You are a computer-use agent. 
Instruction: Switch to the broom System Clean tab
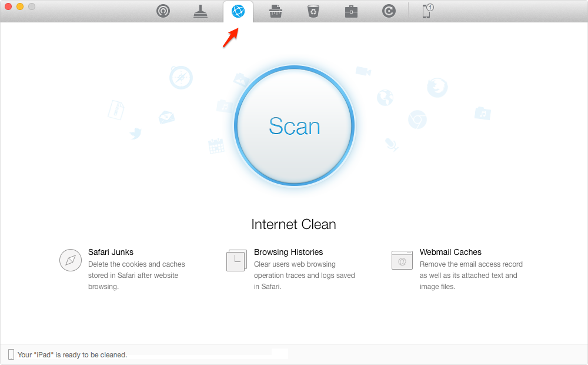[x=201, y=11]
